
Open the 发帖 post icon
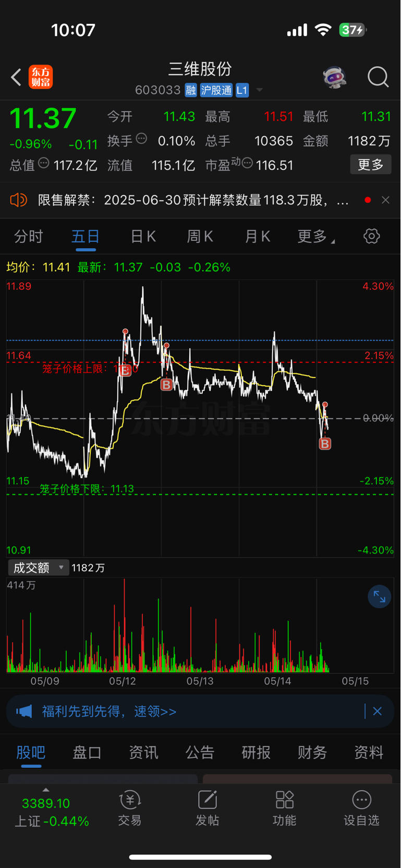click(x=207, y=809)
